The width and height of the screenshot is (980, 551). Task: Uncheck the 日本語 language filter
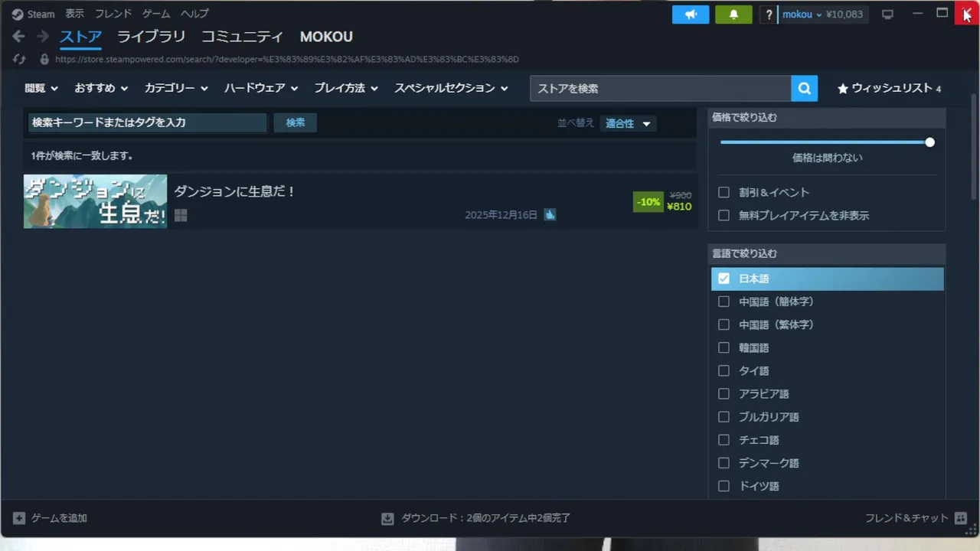(724, 279)
